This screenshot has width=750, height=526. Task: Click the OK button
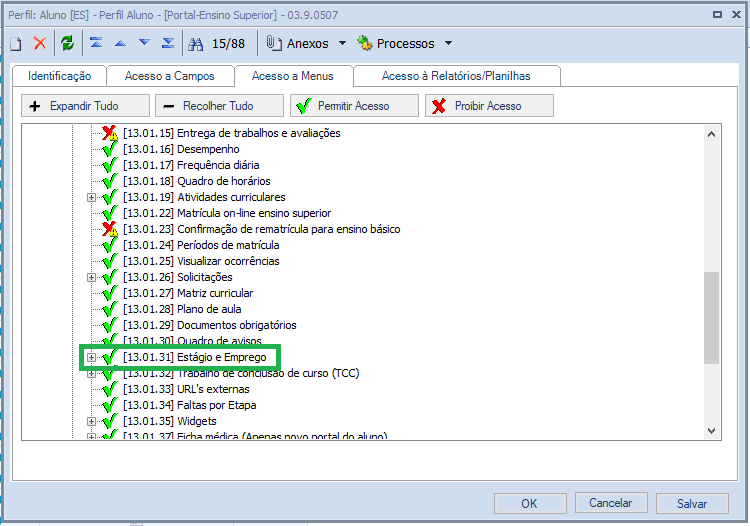click(x=530, y=504)
